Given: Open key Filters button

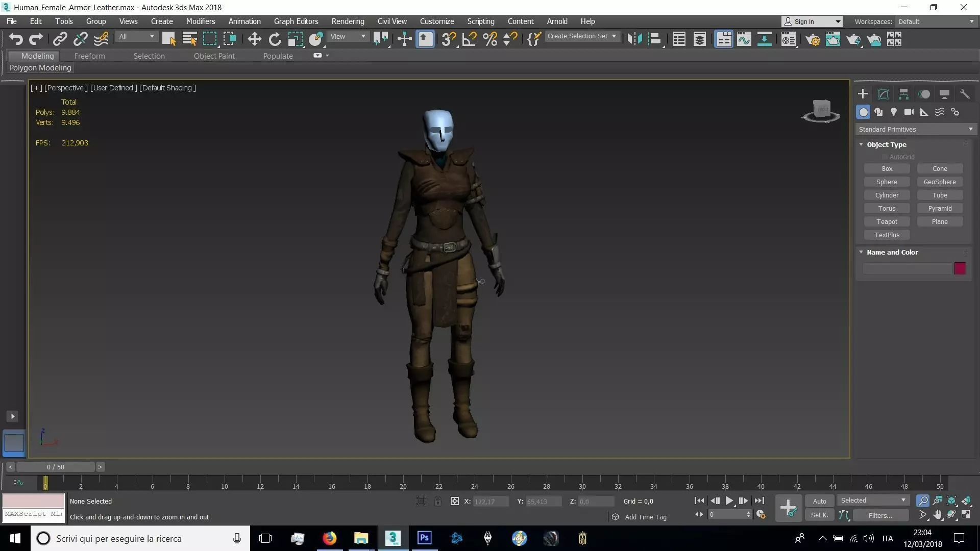Looking at the screenshot, I should coord(880,515).
